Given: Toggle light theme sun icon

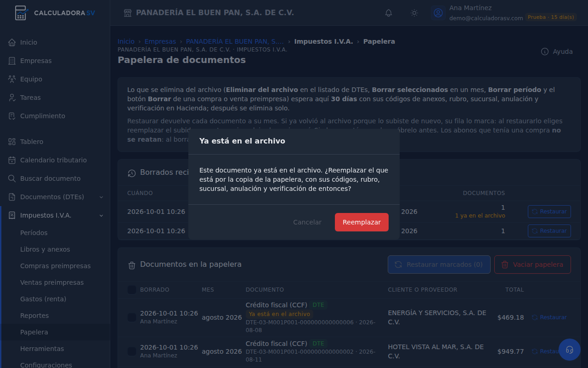Looking at the screenshot, I should click(x=414, y=13).
